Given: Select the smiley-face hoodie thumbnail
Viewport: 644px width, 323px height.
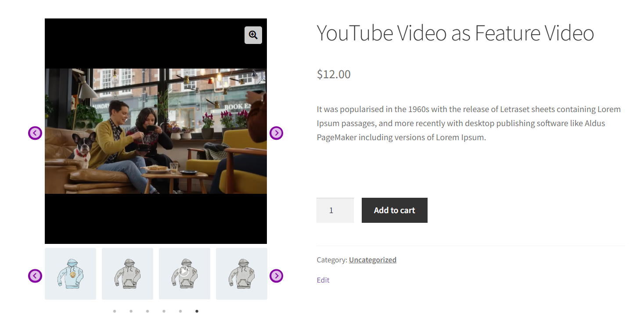Looking at the screenshot, I should click(70, 273).
